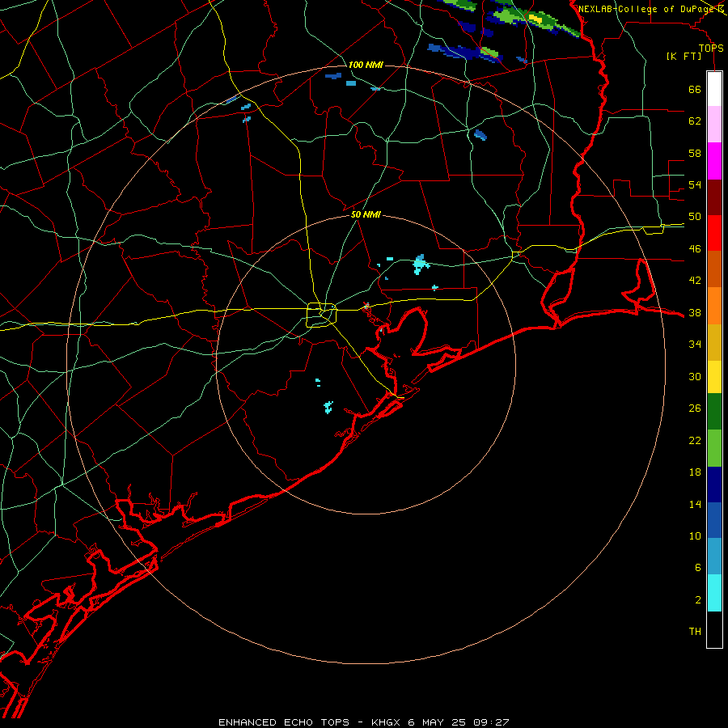This screenshot has height=728, width=728.
Task: Click the blue echo just inside the 100 NMI ring's northeast arc
Action: 480,134
